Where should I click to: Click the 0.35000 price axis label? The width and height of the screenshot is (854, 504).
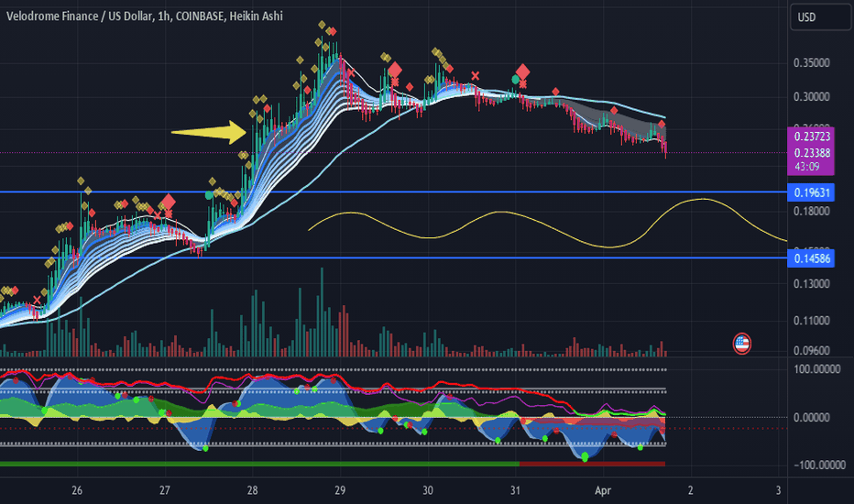click(812, 62)
